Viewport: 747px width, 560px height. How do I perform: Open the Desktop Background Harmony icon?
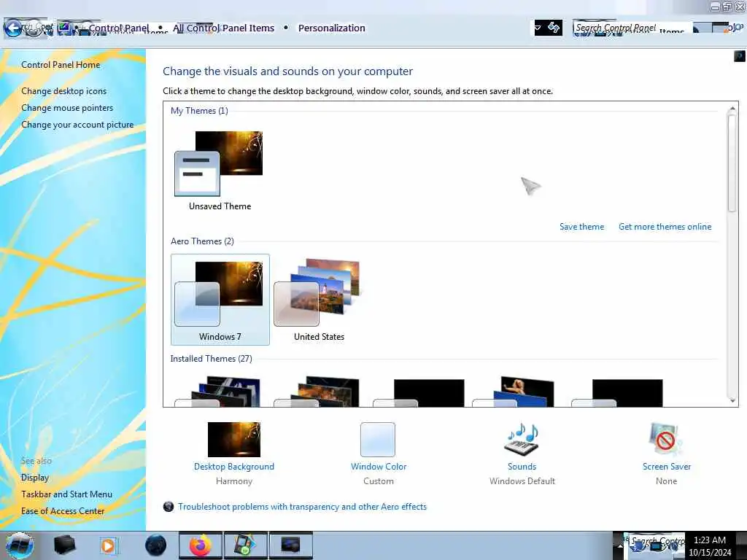pyautogui.click(x=234, y=440)
